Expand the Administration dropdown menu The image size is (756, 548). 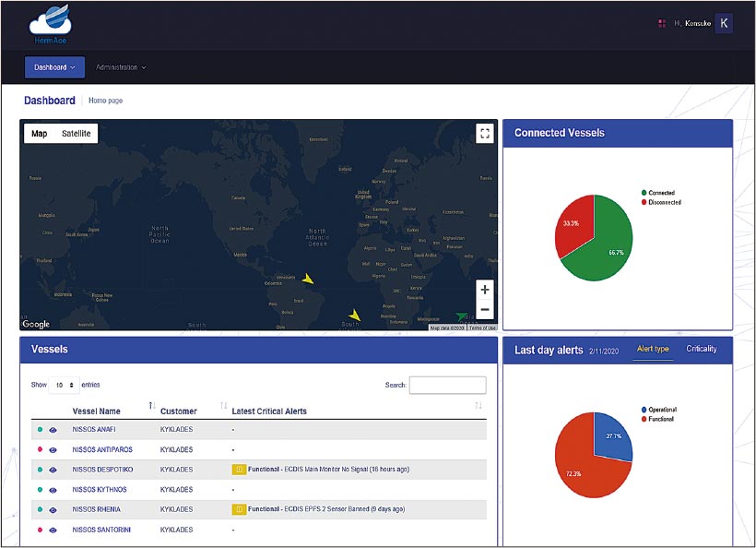click(x=121, y=67)
